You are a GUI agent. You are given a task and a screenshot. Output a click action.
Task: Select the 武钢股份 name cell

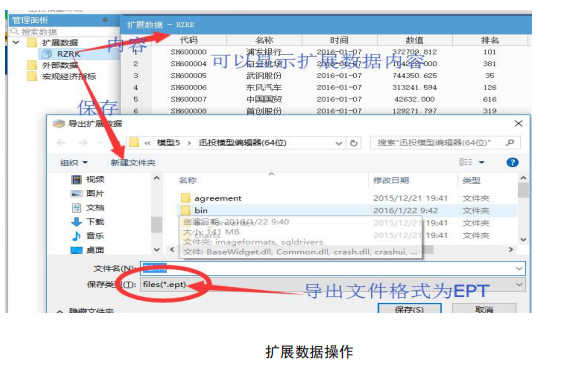264,76
